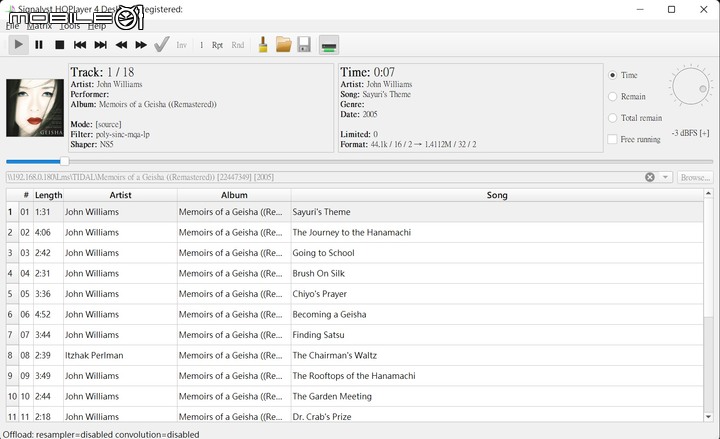Save playlist with the floppy disk icon
The height and width of the screenshot is (439, 720).
[x=304, y=45]
